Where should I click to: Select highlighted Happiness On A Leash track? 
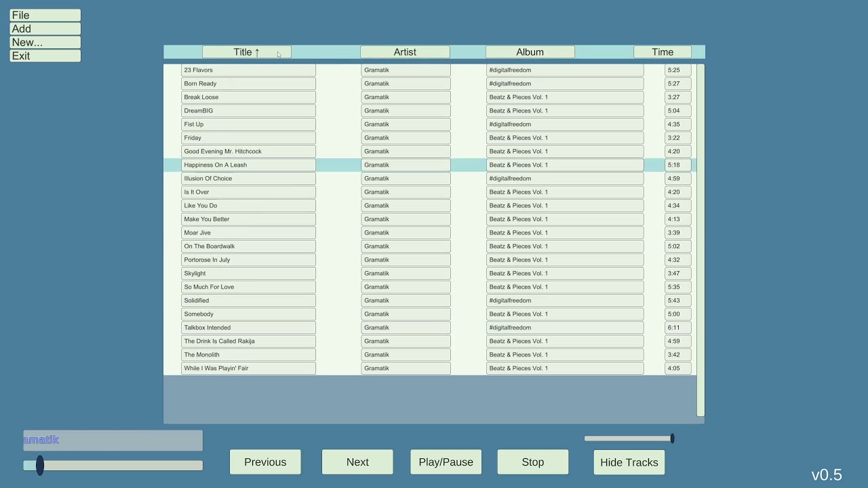coord(248,165)
